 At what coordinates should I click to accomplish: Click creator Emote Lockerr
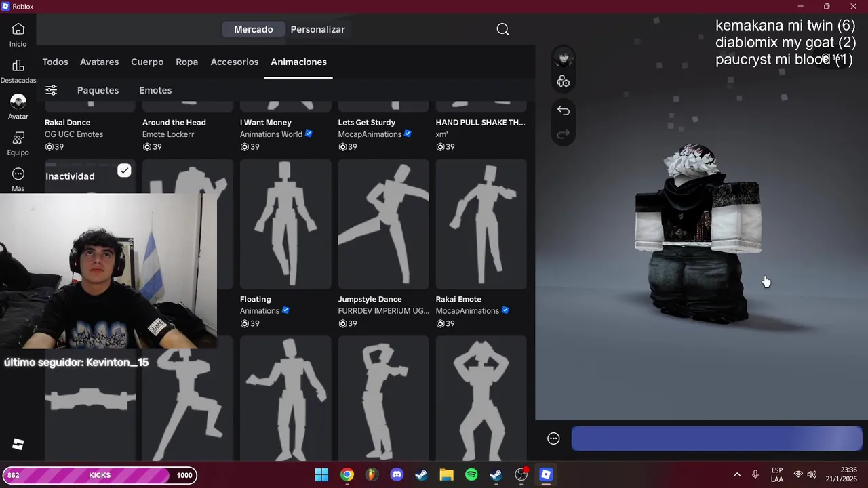pyautogui.click(x=168, y=134)
